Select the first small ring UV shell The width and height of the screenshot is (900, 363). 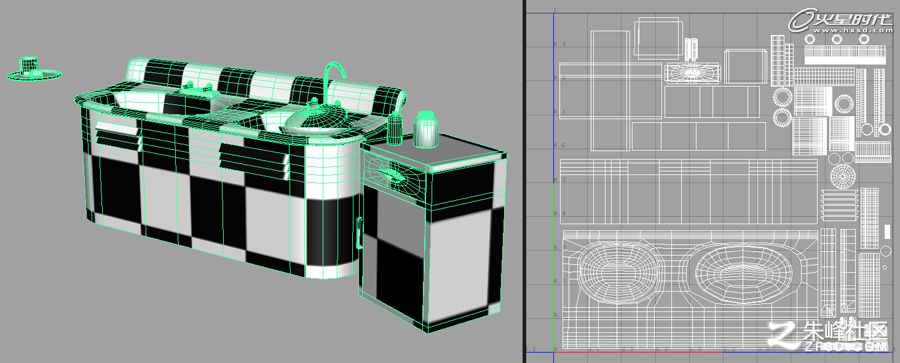(810, 39)
